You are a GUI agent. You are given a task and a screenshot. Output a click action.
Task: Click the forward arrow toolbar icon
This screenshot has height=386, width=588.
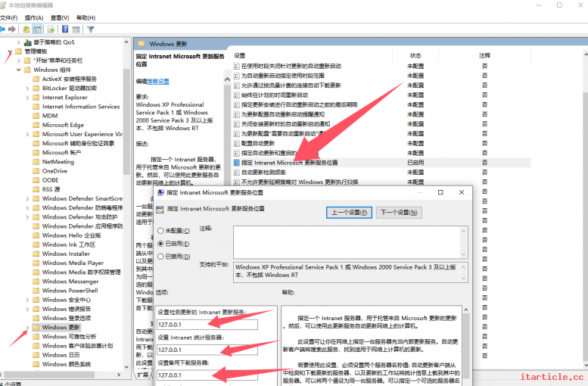click(x=12, y=30)
